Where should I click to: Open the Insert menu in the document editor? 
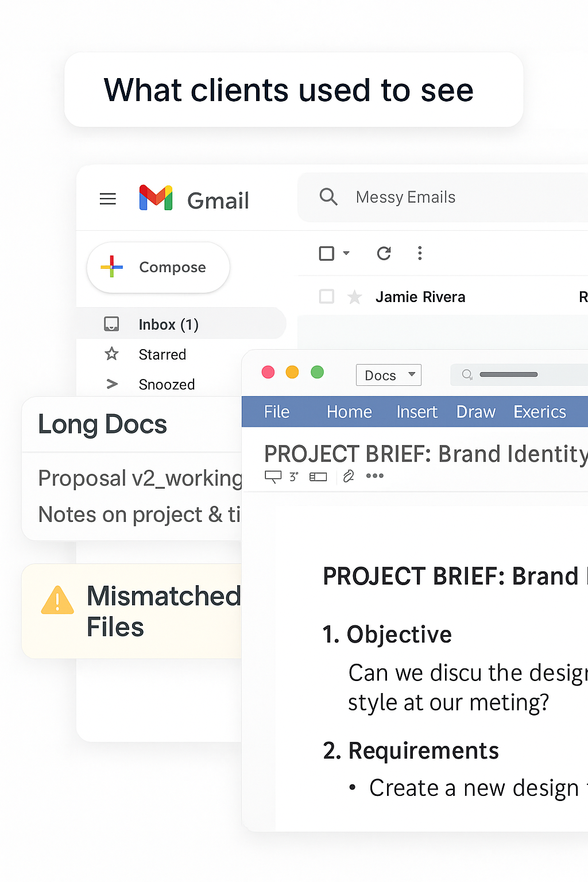click(417, 412)
